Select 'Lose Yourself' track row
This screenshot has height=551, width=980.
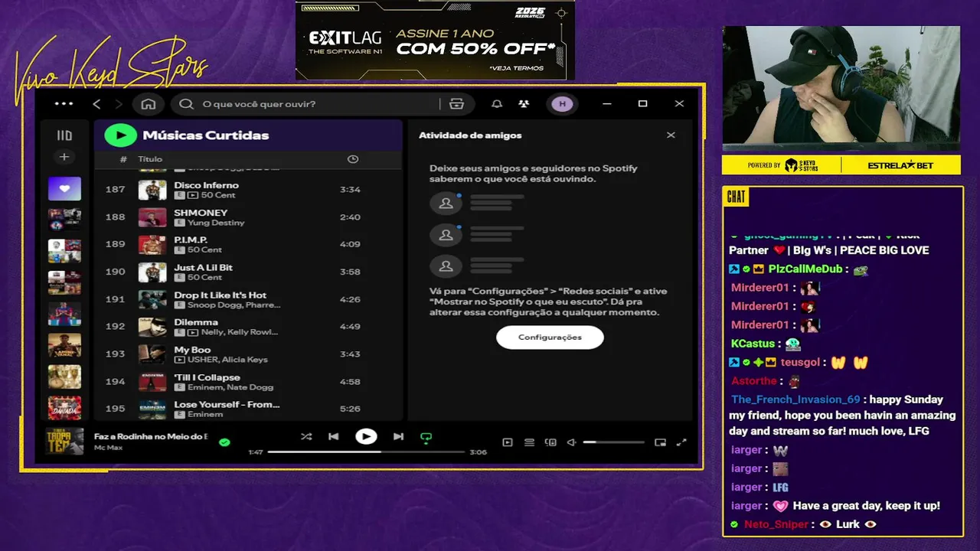[x=248, y=409]
